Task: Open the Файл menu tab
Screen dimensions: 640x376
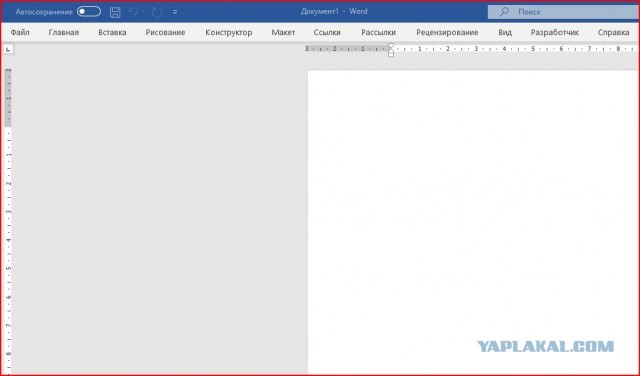Action: tap(20, 32)
